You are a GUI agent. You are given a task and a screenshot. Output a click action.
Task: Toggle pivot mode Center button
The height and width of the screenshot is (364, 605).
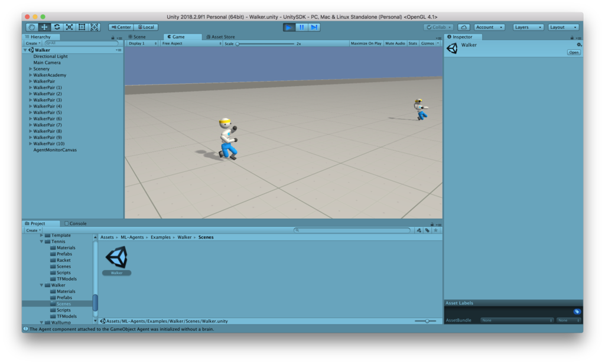tap(121, 27)
